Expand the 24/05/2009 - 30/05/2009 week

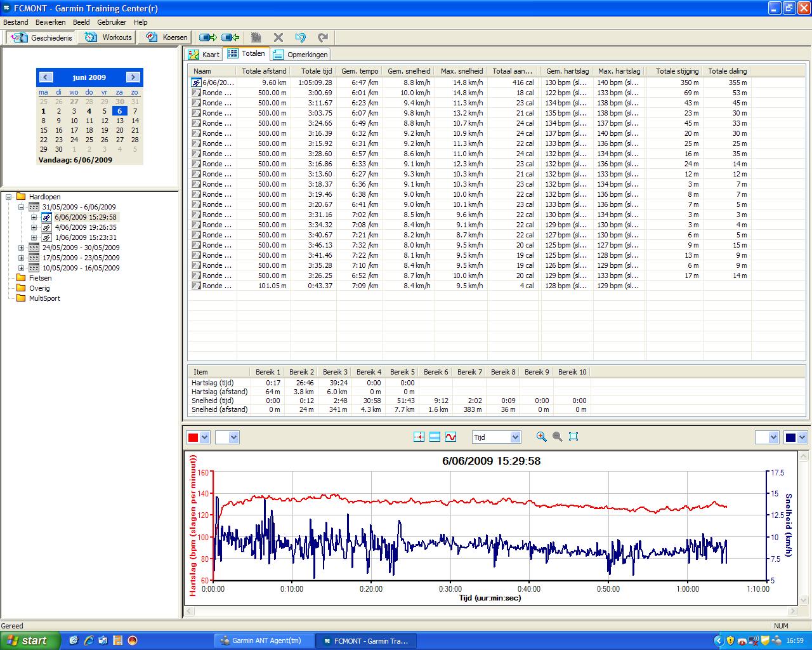pos(21,248)
